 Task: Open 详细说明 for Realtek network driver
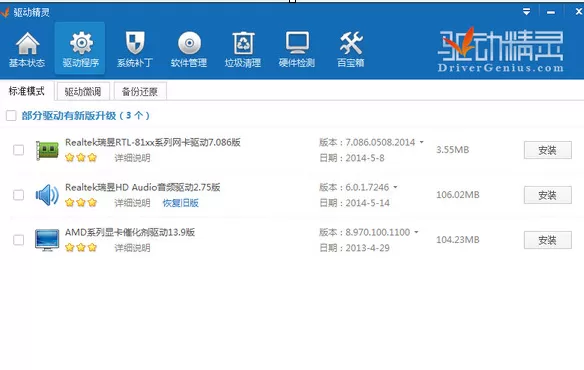132,158
